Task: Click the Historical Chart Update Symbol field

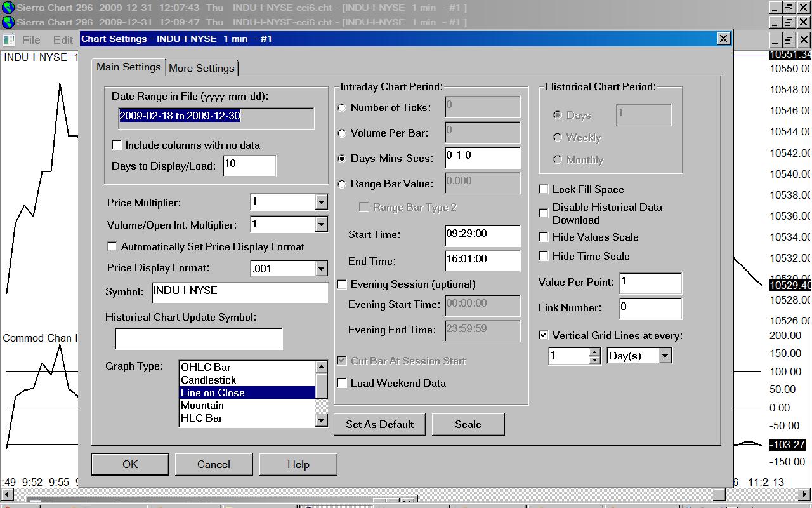Action: click(x=199, y=338)
